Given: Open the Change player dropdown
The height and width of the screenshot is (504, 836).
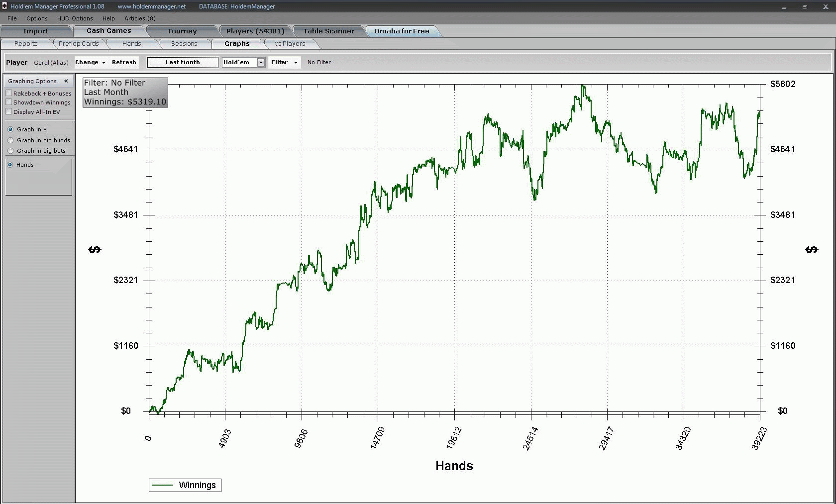Looking at the screenshot, I should [90, 62].
